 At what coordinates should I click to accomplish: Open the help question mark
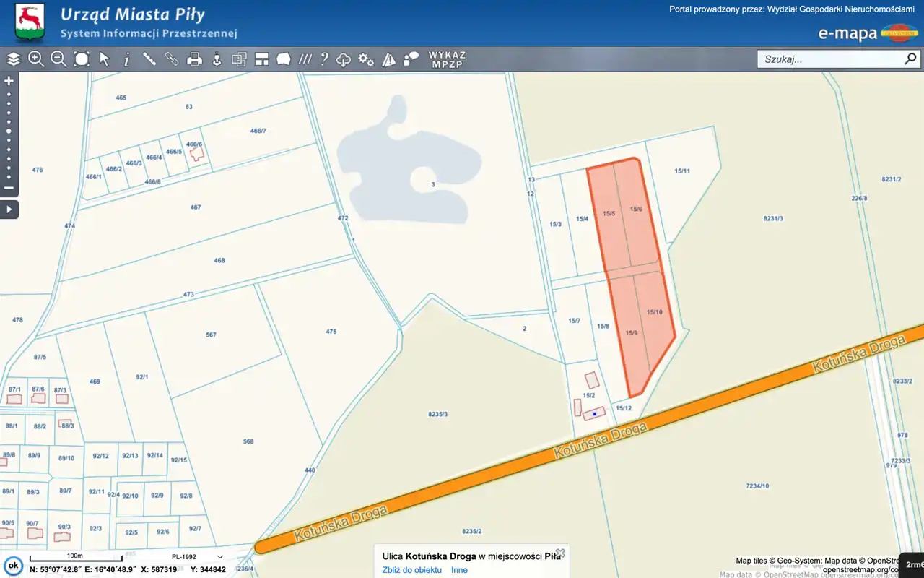coord(325,59)
